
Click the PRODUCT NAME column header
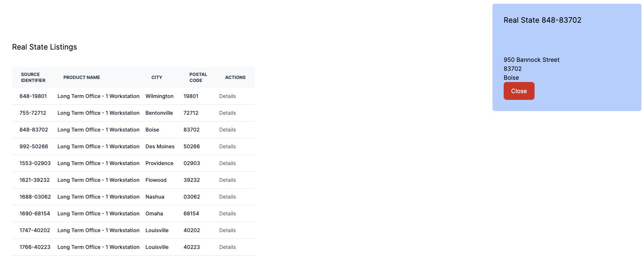(81, 78)
